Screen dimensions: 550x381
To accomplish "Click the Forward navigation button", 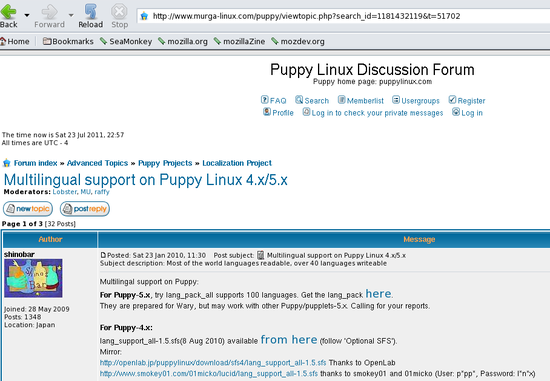I will pos(49,15).
